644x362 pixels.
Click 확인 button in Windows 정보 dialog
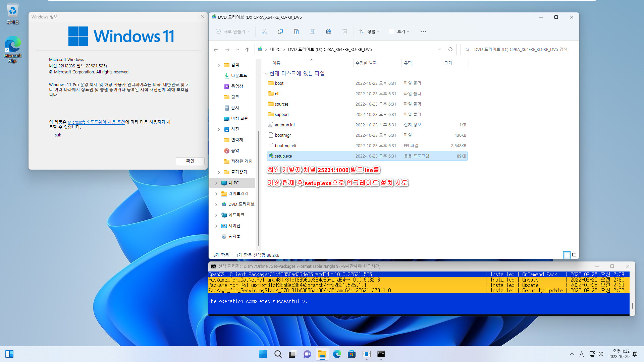(190, 161)
